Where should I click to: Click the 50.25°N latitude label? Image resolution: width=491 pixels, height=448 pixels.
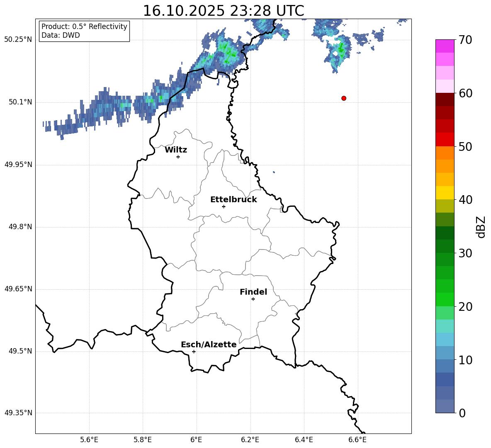tap(18, 40)
